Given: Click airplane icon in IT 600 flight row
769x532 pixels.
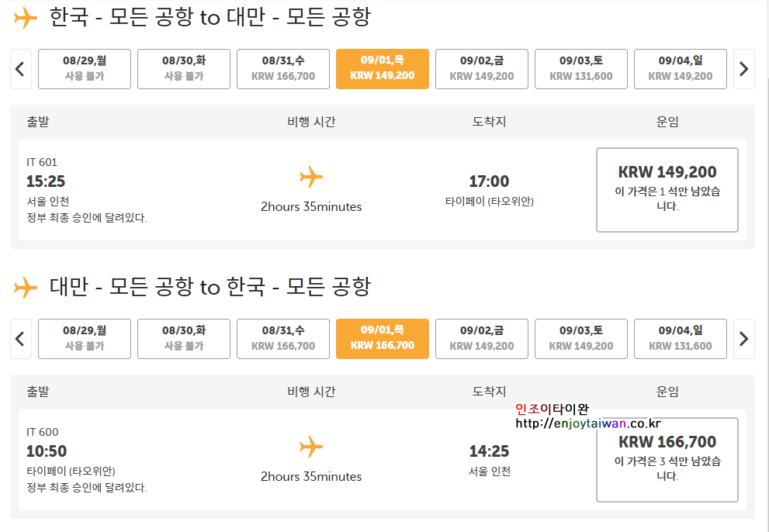Looking at the screenshot, I should pyautogui.click(x=311, y=447).
